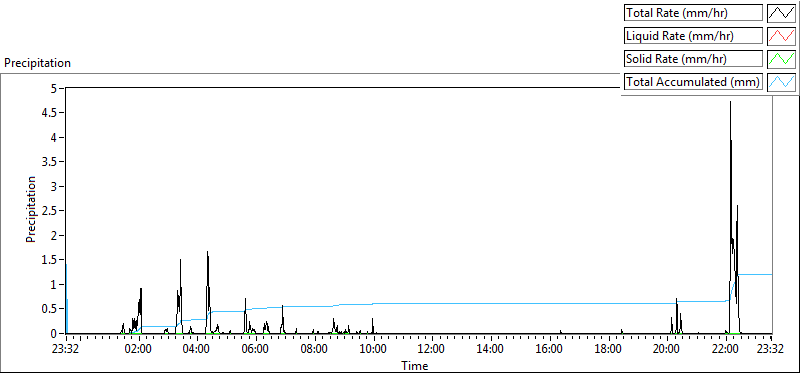The height and width of the screenshot is (373, 800).
Task: Click the 23:32 end time label
Action: pyautogui.click(x=770, y=350)
